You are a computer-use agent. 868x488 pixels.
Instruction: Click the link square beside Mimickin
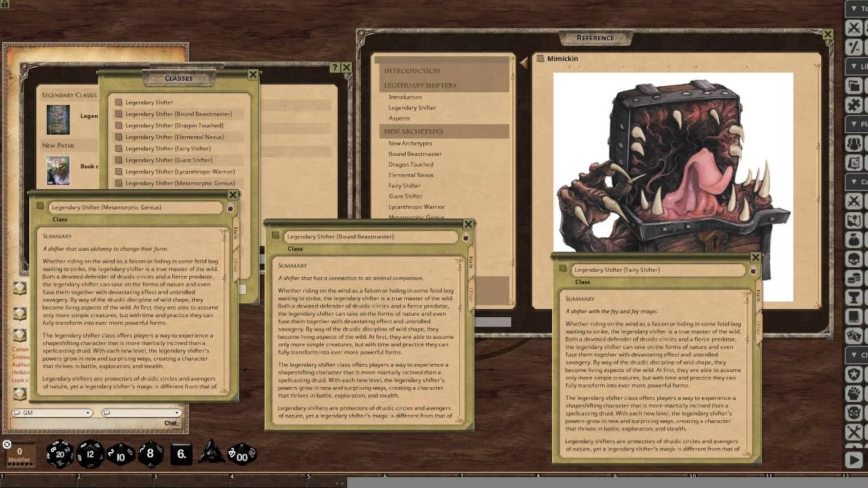coord(540,58)
